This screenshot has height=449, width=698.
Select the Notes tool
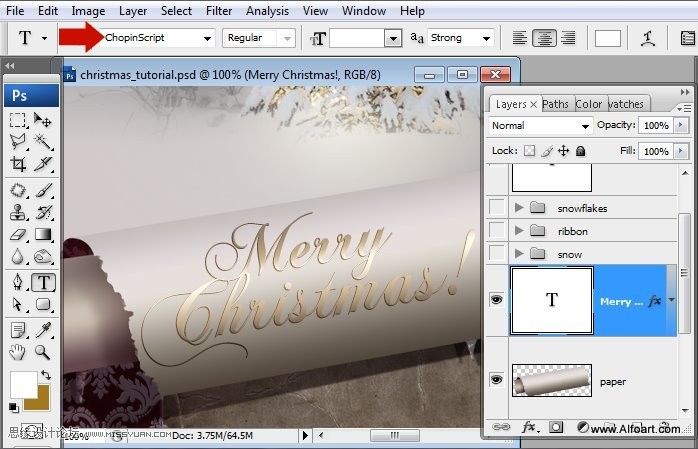(x=18, y=331)
